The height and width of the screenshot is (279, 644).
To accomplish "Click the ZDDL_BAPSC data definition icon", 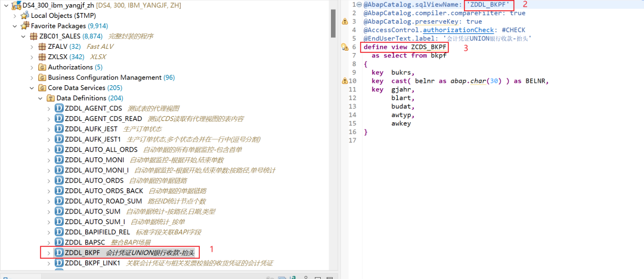I will click(x=58, y=243).
